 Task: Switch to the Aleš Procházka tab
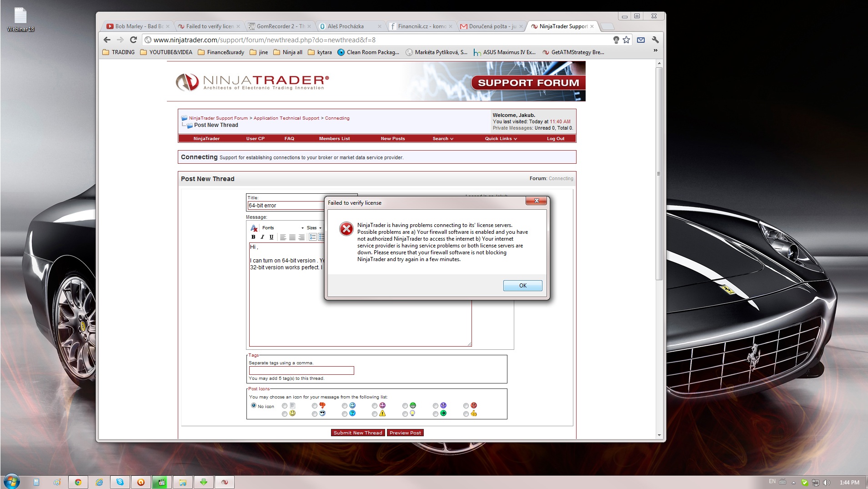point(351,26)
